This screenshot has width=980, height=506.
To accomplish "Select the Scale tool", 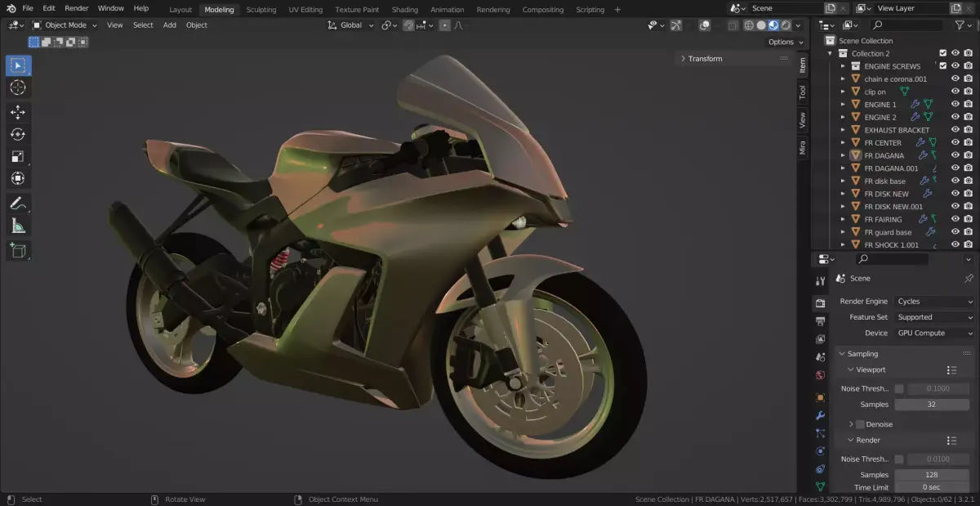I will [18, 156].
